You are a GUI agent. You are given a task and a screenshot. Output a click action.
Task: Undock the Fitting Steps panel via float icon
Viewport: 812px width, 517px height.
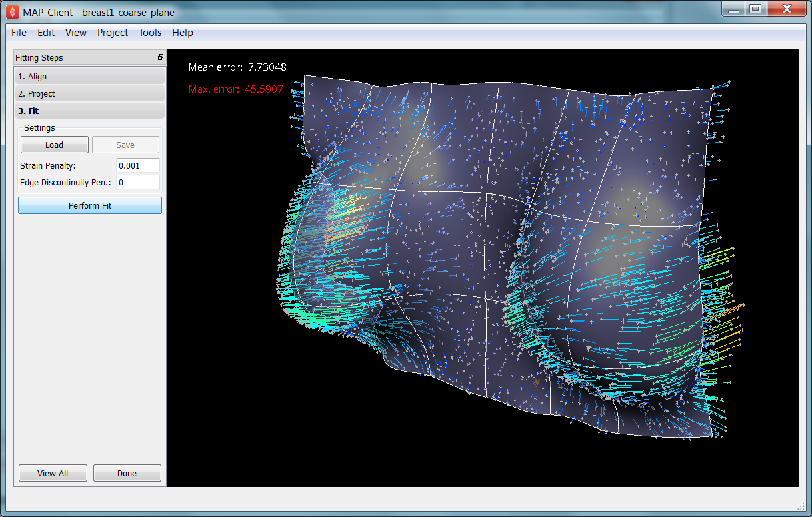(161, 57)
